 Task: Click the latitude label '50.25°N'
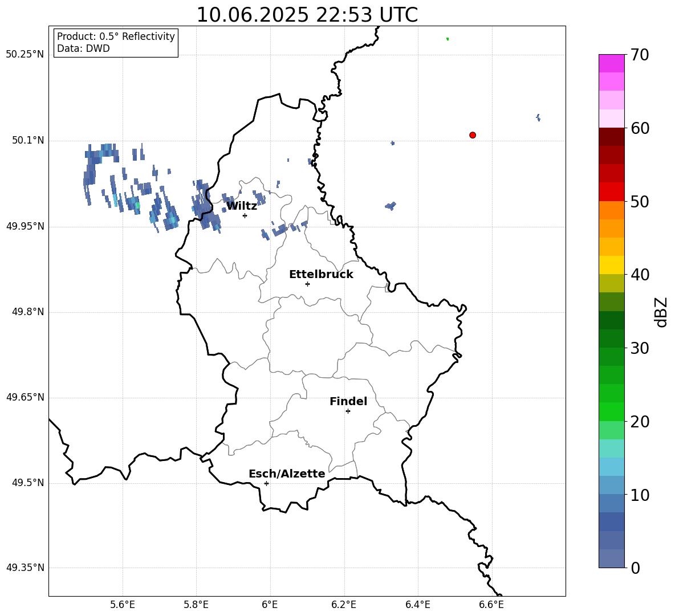coord(25,55)
